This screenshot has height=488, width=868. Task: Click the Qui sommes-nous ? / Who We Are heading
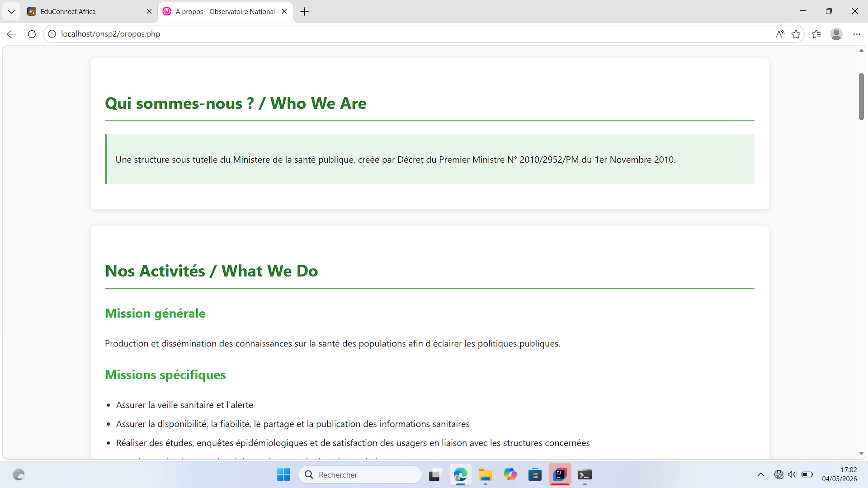pos(236,103)
